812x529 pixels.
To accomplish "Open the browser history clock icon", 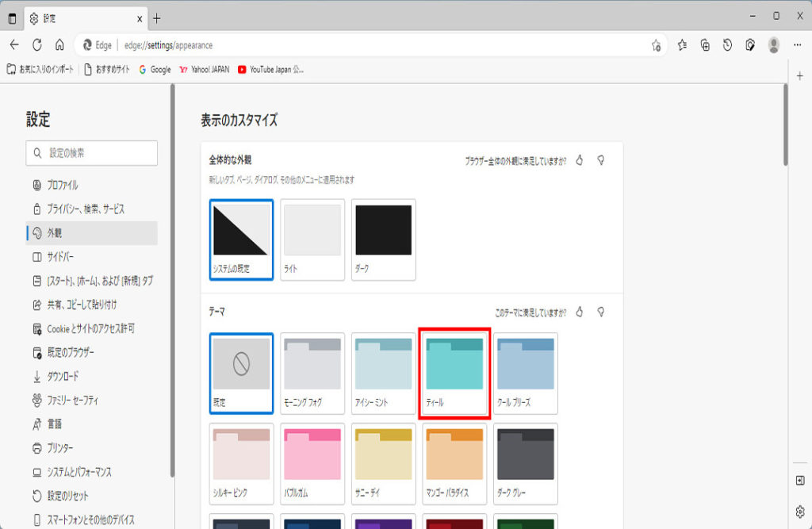I will point(727,45).
